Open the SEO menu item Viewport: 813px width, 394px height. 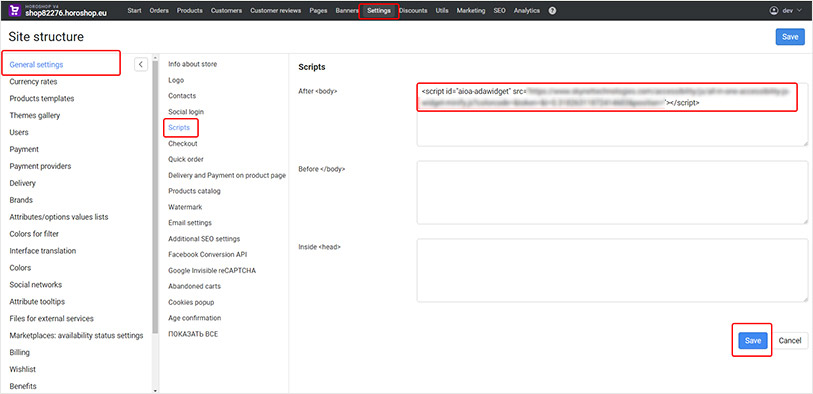(x=500, y=10)
